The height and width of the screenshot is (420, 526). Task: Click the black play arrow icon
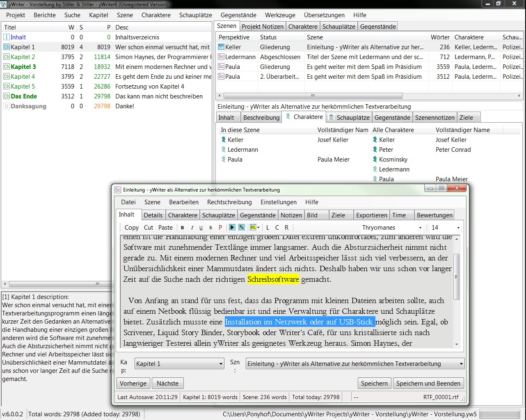click(x=232, y=228)
